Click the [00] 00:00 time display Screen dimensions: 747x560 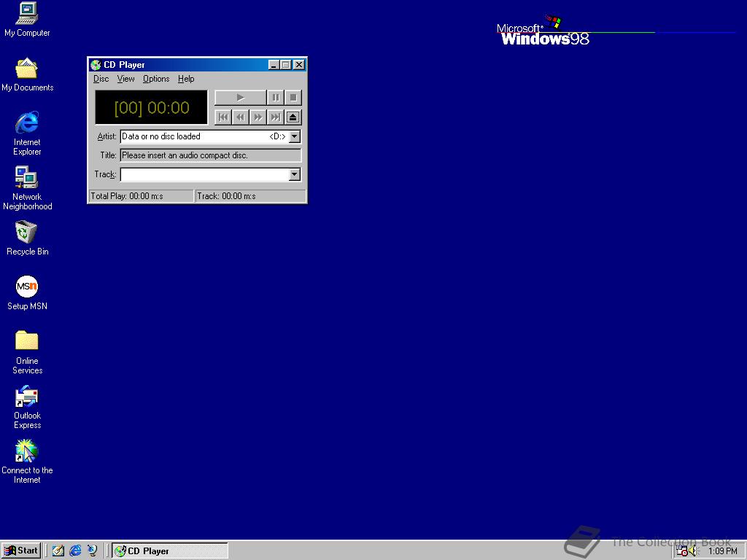pos(152,108)
